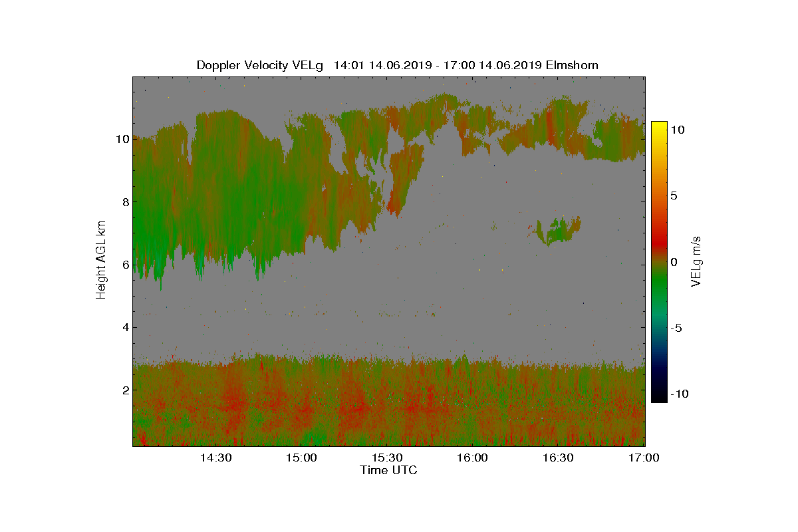Click the 15:30 time tick label
Screen dimensions: 798x532
tap(387, 458)
